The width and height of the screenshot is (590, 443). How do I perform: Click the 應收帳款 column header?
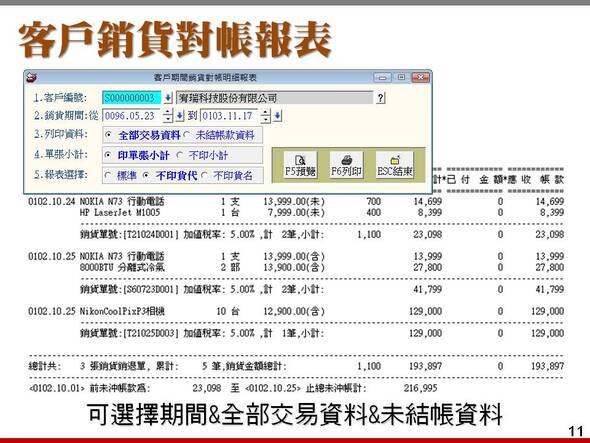pos(536,180)
